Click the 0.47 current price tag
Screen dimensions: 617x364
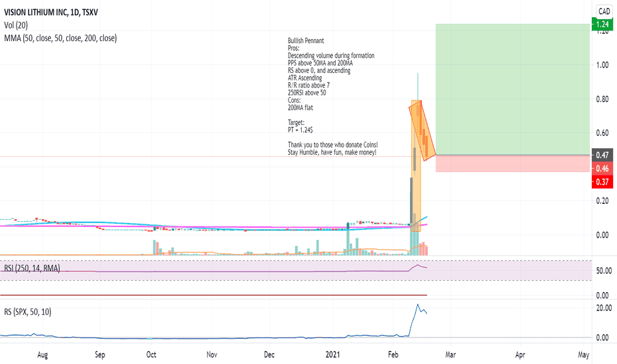pos(602,155)
